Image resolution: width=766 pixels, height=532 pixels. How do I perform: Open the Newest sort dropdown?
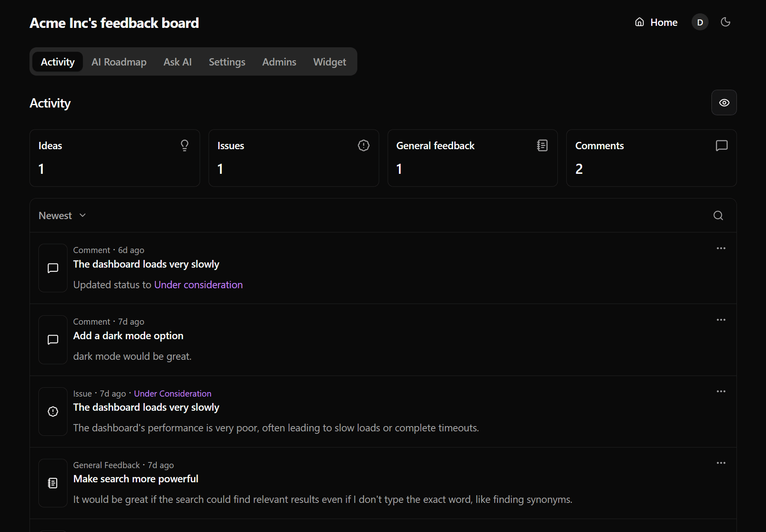point(62,215)
